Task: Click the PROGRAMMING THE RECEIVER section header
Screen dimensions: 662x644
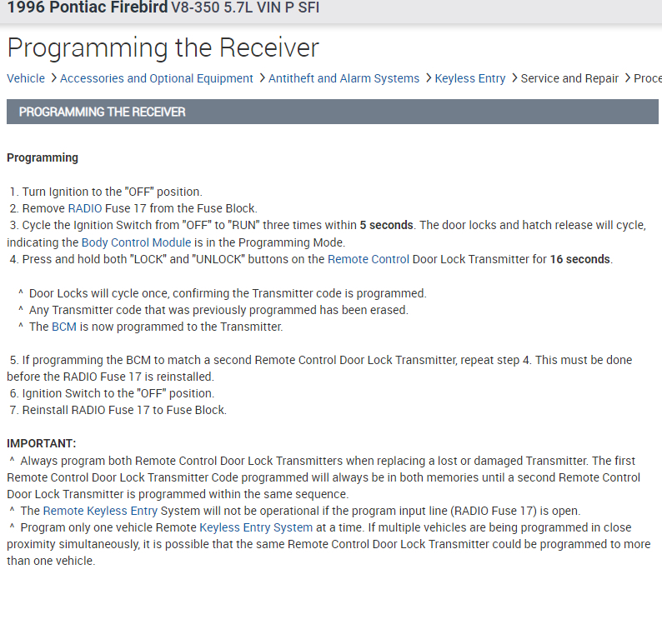Action: [333, 112]
